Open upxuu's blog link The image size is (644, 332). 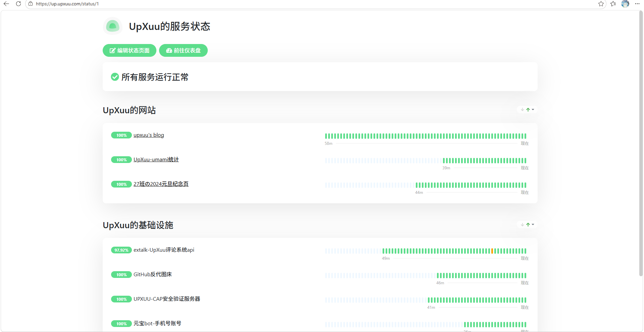149,135
